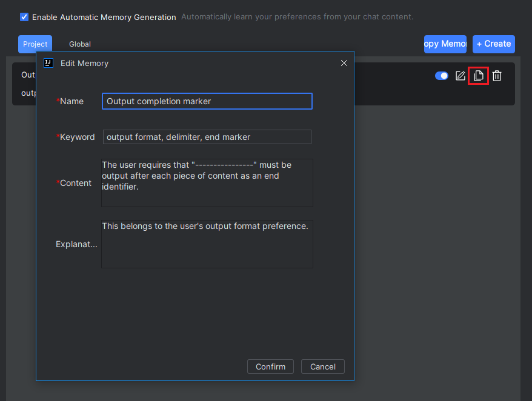
Task: Click the Automatic Memory Generation description text
Action: 298,16
